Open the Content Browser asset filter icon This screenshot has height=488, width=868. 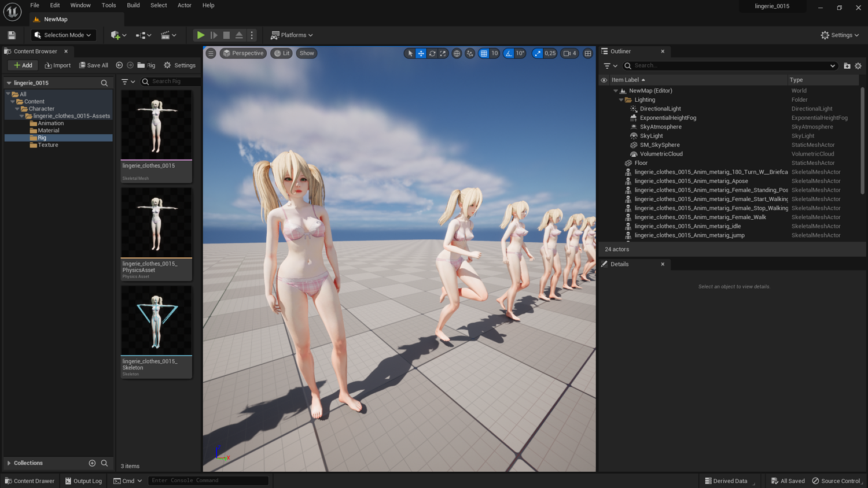pyautogui.click(x=128, y=82)
